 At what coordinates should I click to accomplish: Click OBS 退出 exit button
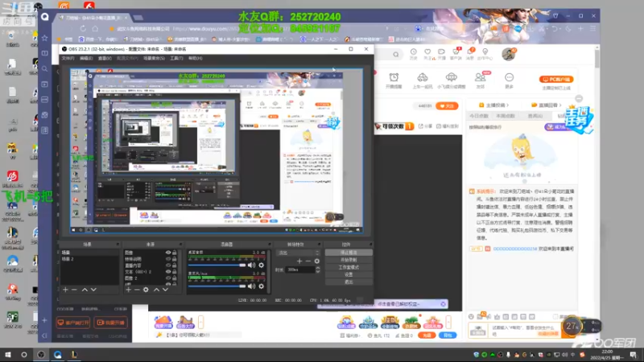tap(349, 282)
